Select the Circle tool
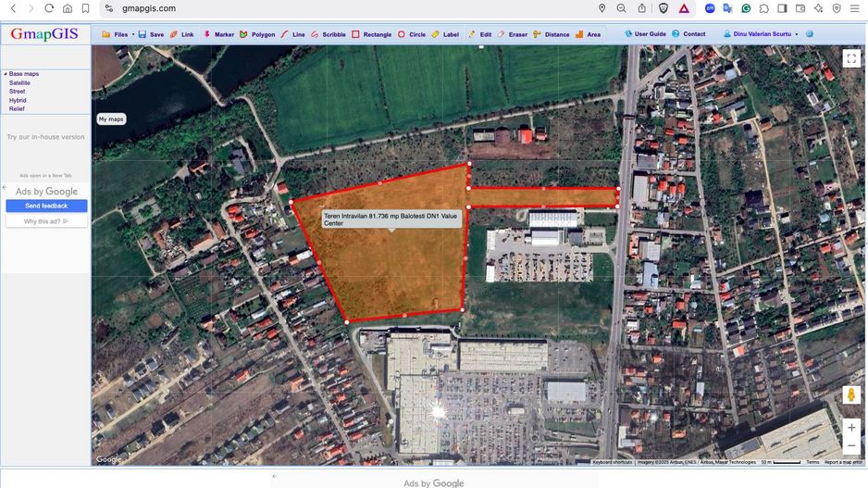868x488 pixels. (x=411, y=34)
